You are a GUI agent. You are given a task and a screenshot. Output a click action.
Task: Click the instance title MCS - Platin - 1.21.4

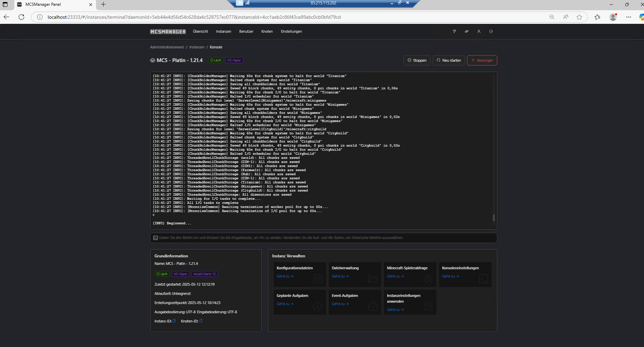tap(179, 60)
